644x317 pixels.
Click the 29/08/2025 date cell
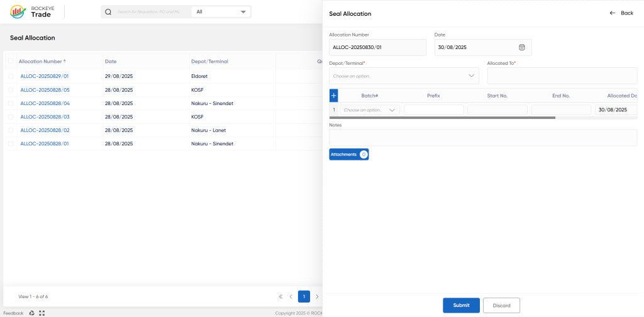pos(119,76)
